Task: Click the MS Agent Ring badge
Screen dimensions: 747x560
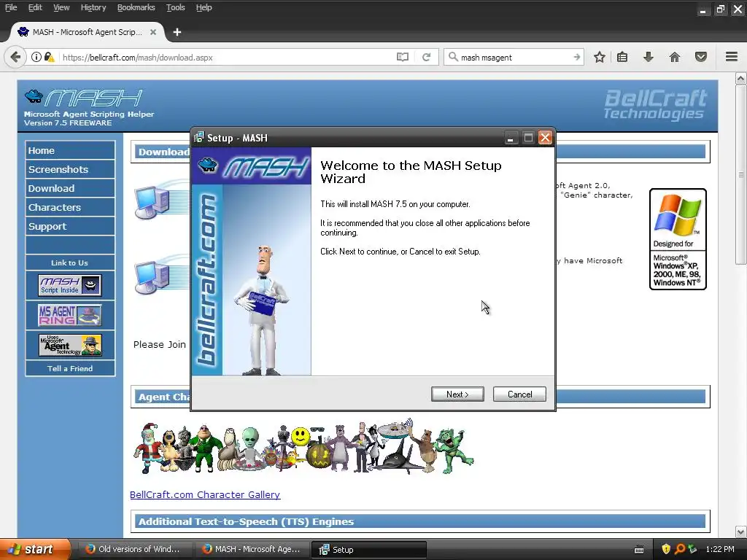Action: [x=70, y=315]
